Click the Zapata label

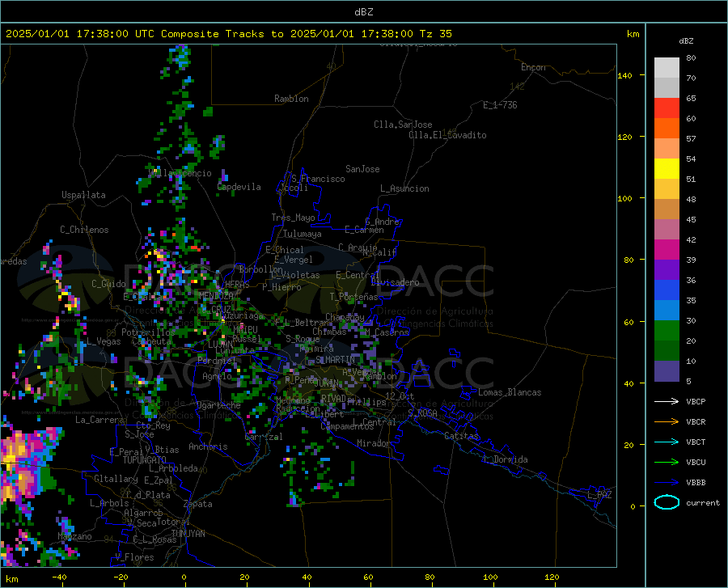(x=198, y=504)
